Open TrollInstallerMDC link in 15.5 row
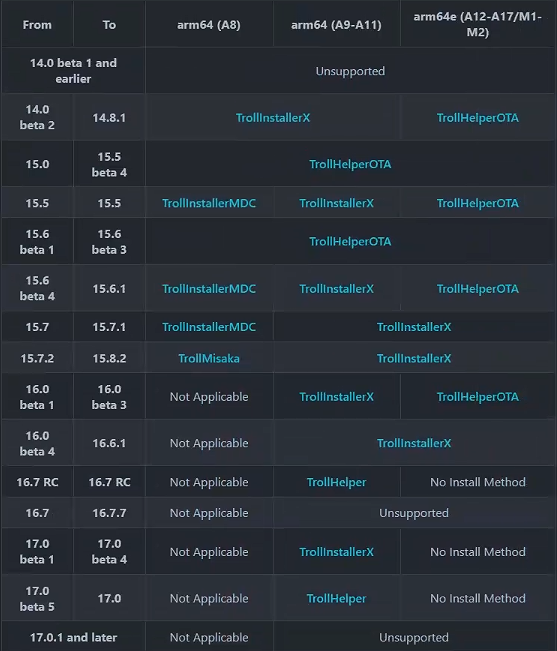This screenshot has width=557, height=651. (209, 203)
